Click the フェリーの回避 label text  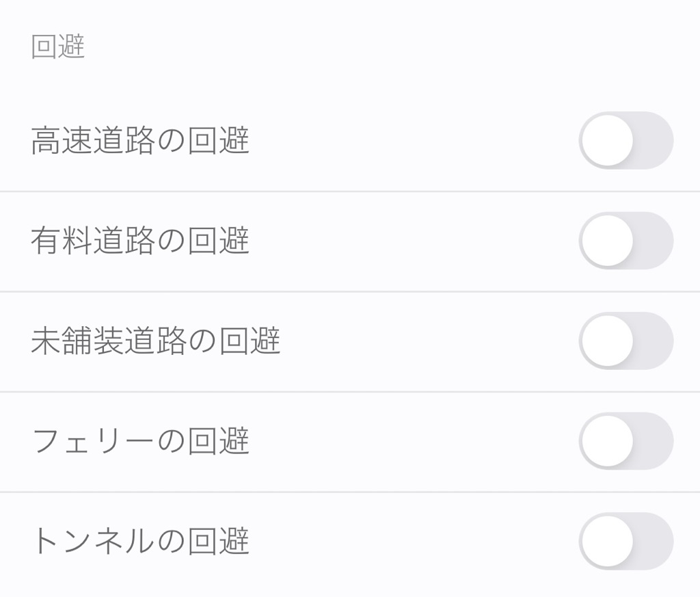[x=140, y=440]
